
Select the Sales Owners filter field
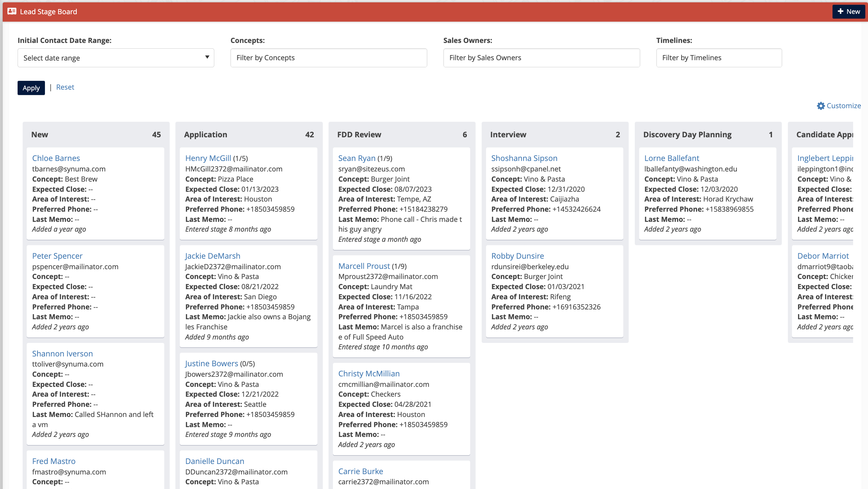tap(541, 57)
